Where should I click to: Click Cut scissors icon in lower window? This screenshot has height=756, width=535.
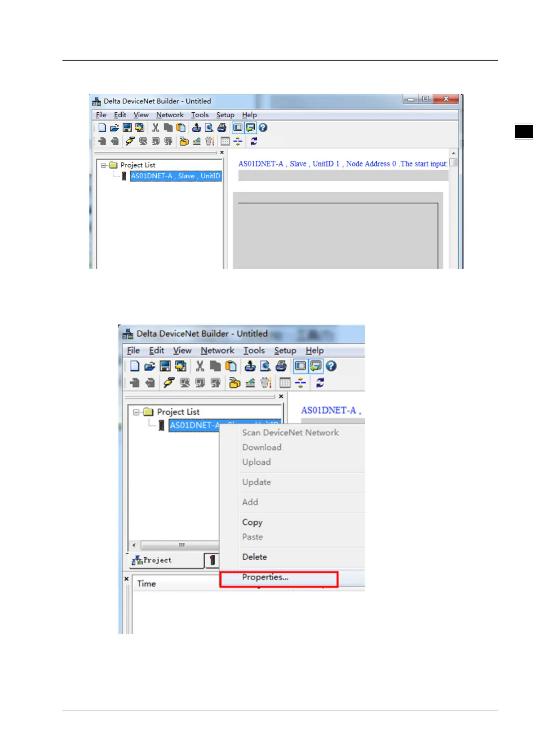(200, 366)
